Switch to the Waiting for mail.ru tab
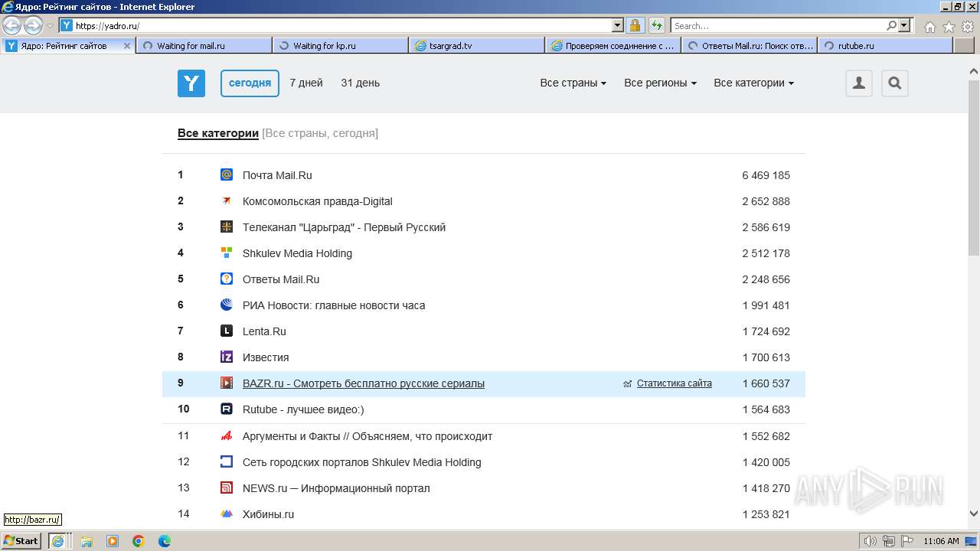980x551 pixels. click(204, 45)
